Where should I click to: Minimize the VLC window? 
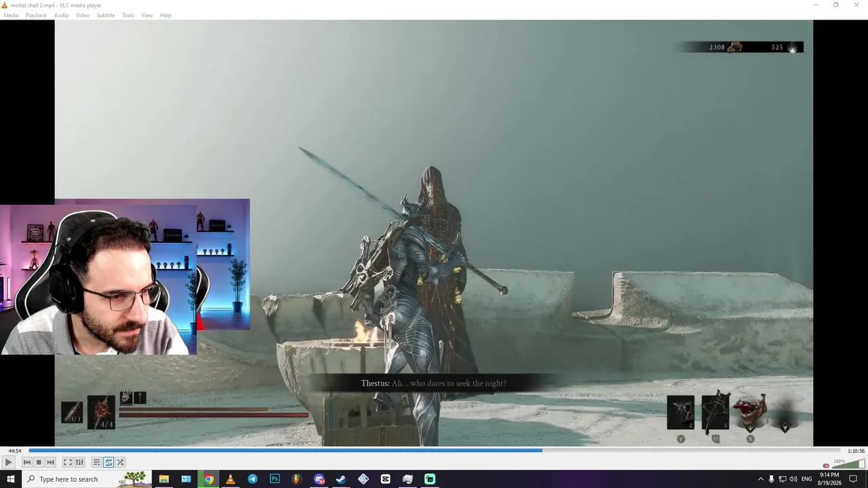click(x=816, y=5)
